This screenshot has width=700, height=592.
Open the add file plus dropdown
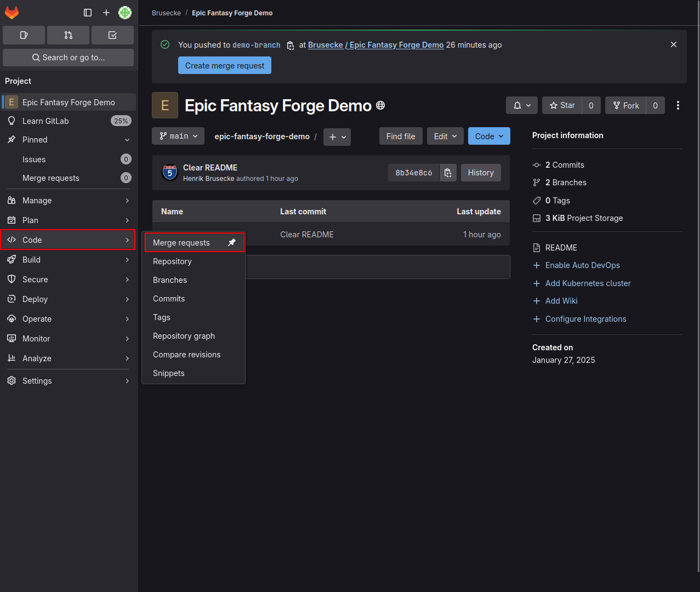(x=337, y=136)
